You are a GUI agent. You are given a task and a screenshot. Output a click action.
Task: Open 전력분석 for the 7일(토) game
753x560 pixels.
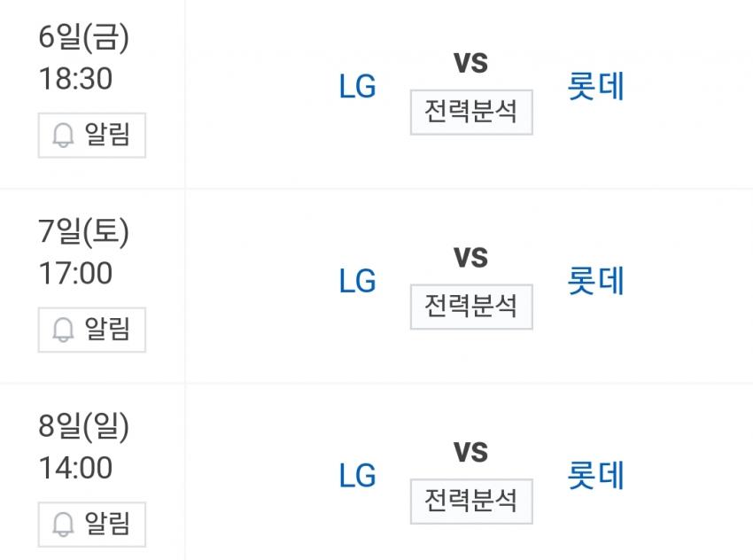471,307
